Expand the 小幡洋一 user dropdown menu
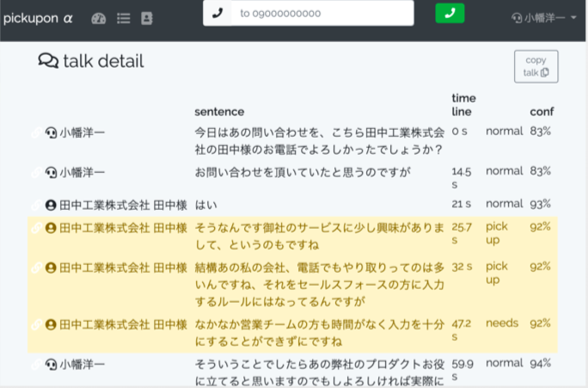 click(543, 17)
